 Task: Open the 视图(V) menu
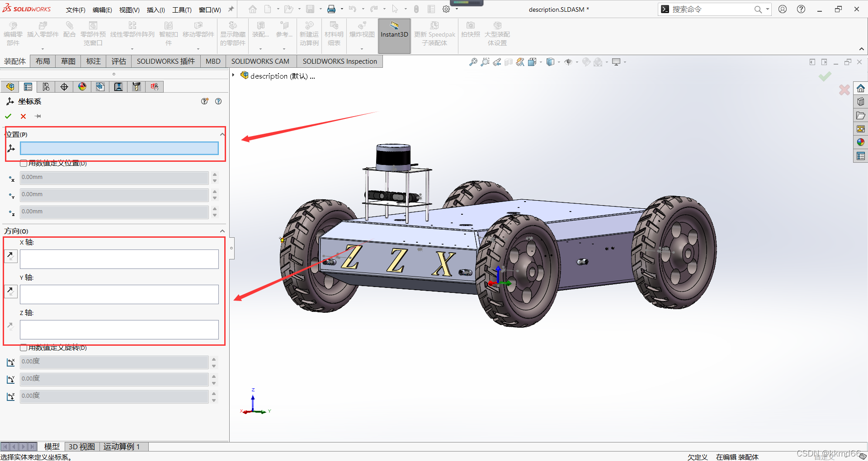tap(129, 9)
